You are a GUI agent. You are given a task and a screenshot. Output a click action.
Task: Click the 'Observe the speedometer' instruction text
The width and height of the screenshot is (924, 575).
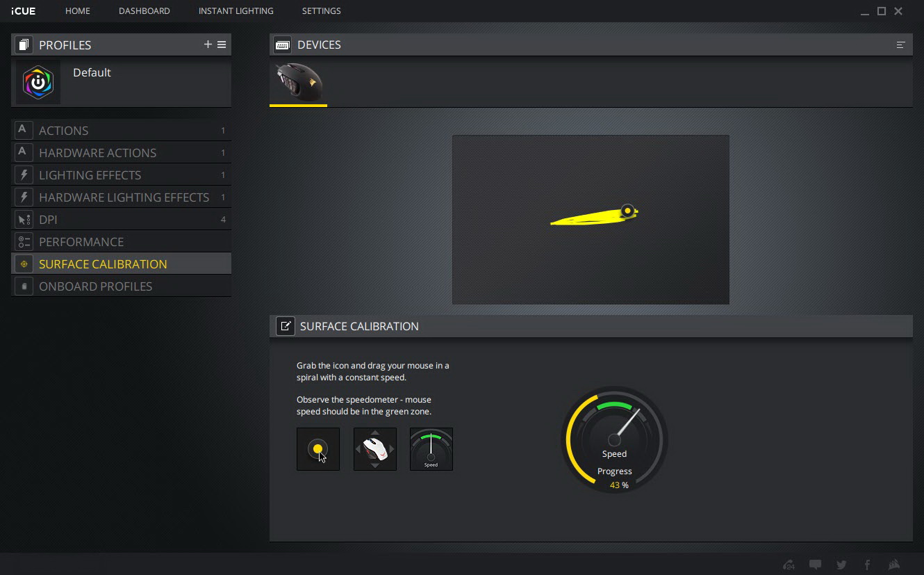(x=364, y=405)
